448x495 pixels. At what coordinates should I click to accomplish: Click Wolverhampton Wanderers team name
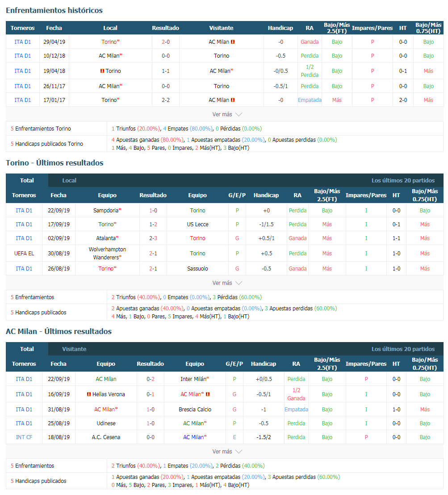(107, 253)
